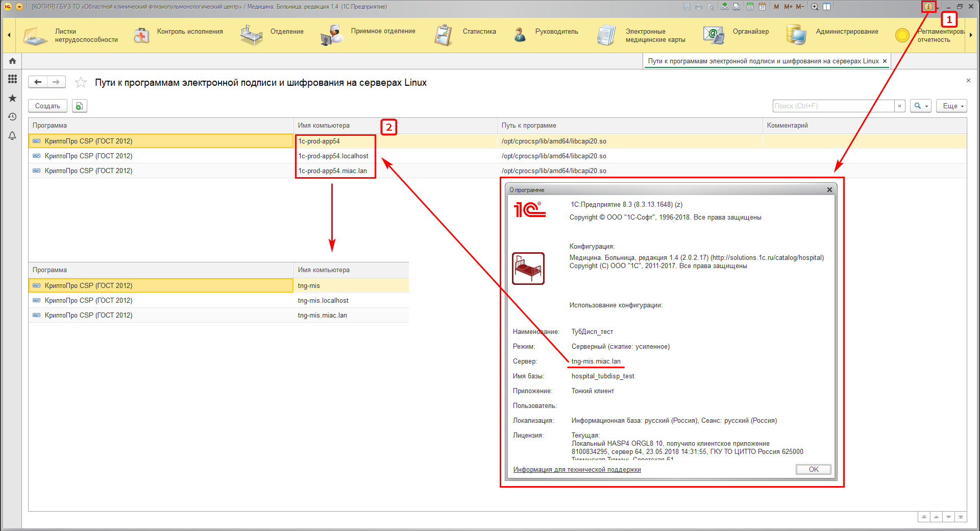Image resolution: width=980 pixels, height=531 pixels.
Task: Click the M- memory subtract button
Action: [800, 7]
